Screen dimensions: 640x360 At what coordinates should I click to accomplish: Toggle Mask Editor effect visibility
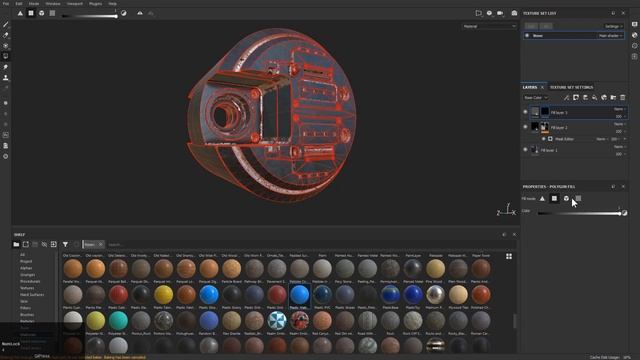coord(543,139)
